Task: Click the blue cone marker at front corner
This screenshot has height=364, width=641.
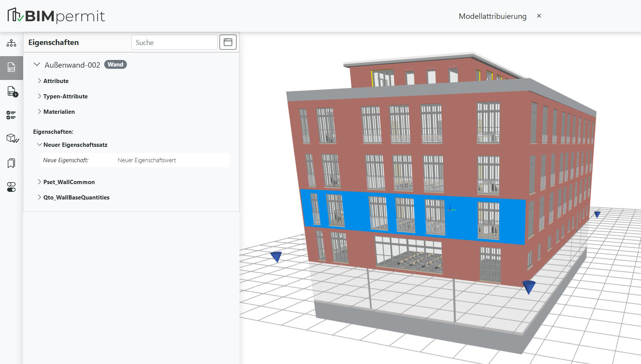Action: click(x=529, y=287)
